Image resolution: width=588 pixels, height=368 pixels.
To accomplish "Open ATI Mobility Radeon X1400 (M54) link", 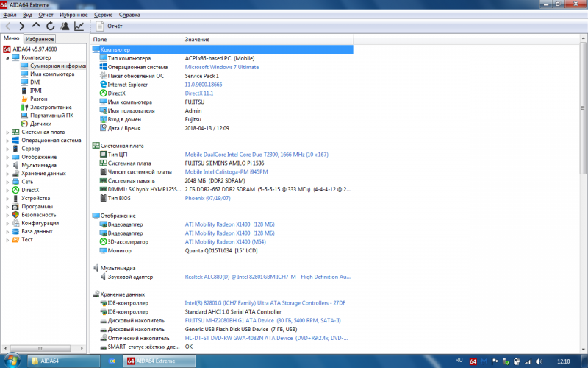I will (225, 242).
